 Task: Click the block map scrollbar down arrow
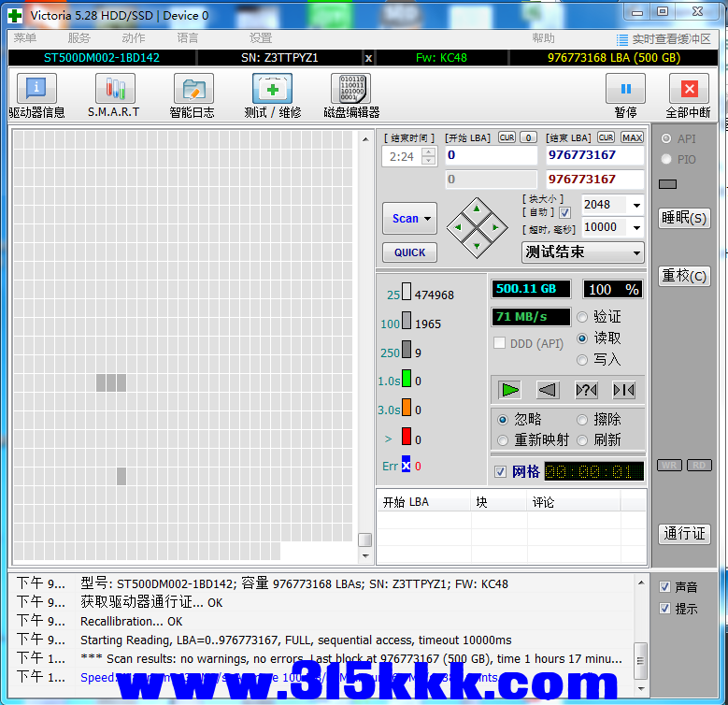tap(365, 556)
